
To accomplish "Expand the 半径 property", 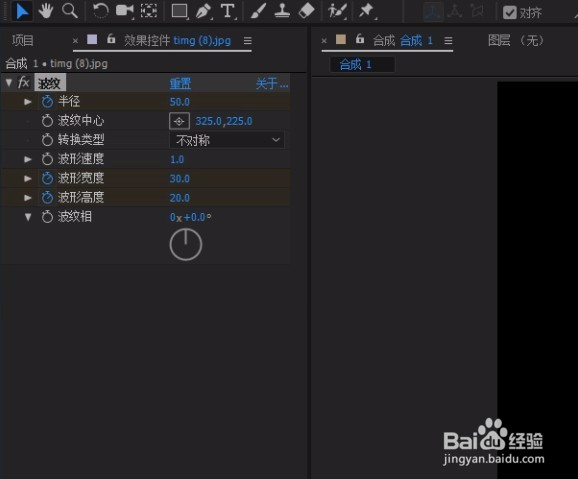I will click(28, 102).
